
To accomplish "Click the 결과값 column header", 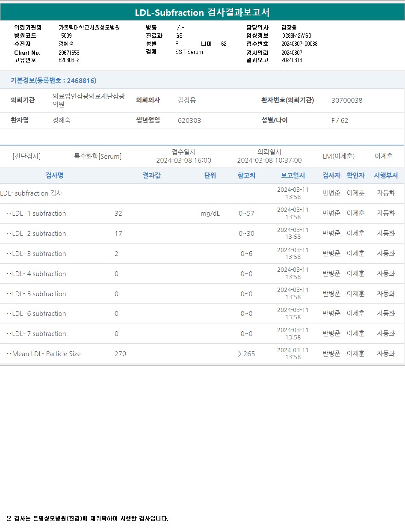I will point(151,175).
